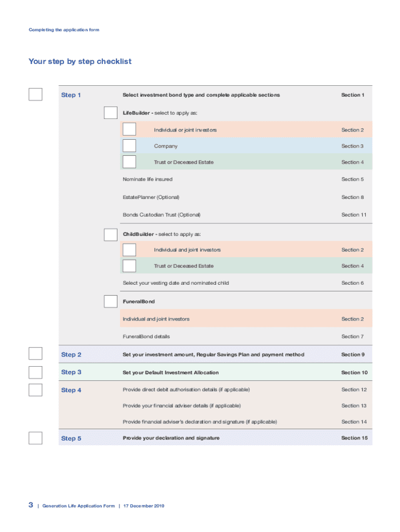Click the Your step by step checklist heading
This screenshot has height=532, width=400.
[x=80, y=61]
